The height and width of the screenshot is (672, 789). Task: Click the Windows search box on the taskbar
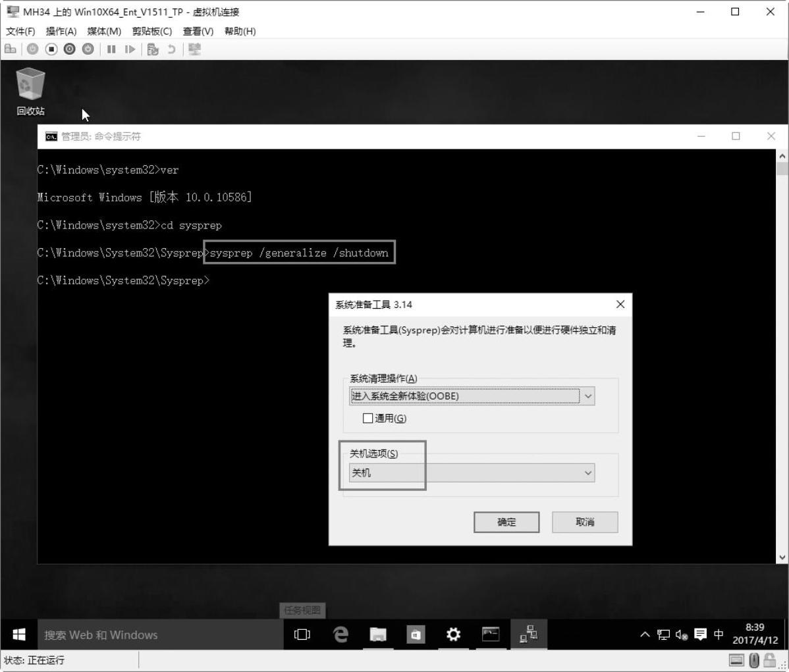[159, 634]
